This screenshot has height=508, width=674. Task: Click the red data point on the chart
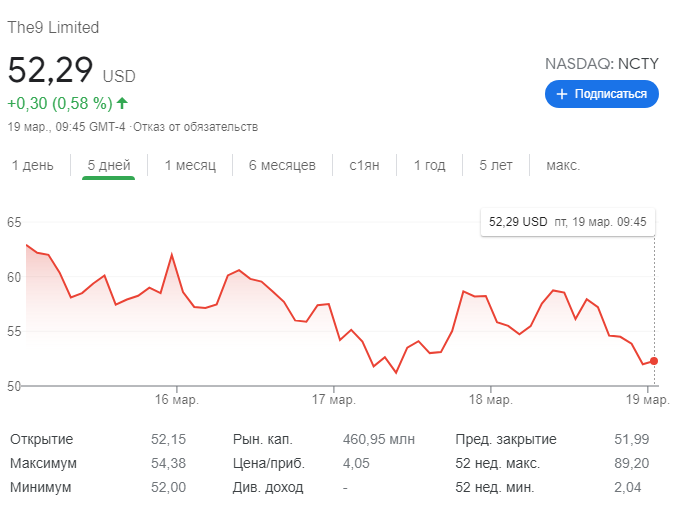(654, 361)
